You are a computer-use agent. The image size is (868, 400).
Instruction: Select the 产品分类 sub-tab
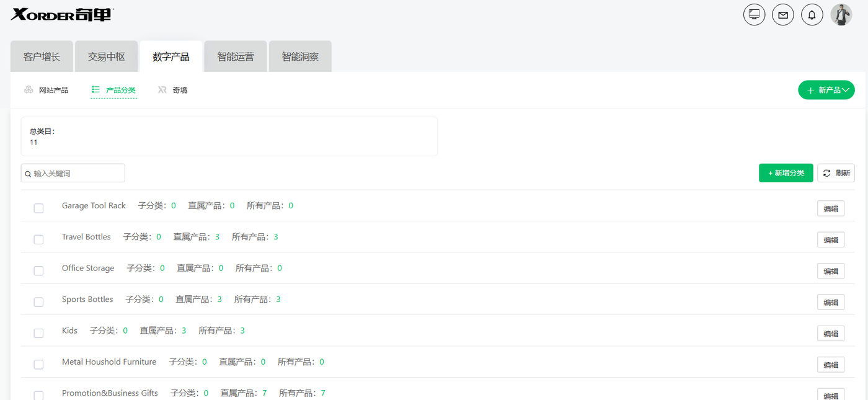click(x=113, y=90)
